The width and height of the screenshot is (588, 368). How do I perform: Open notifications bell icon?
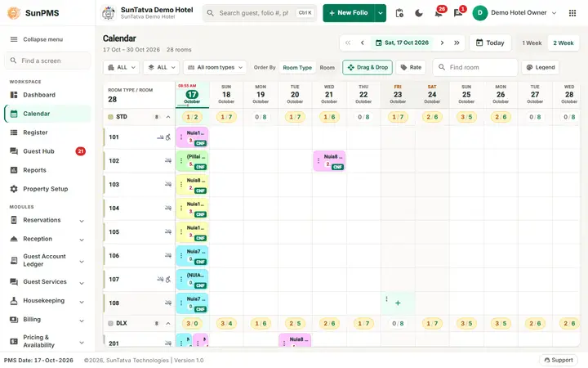[x=439, y=13]
